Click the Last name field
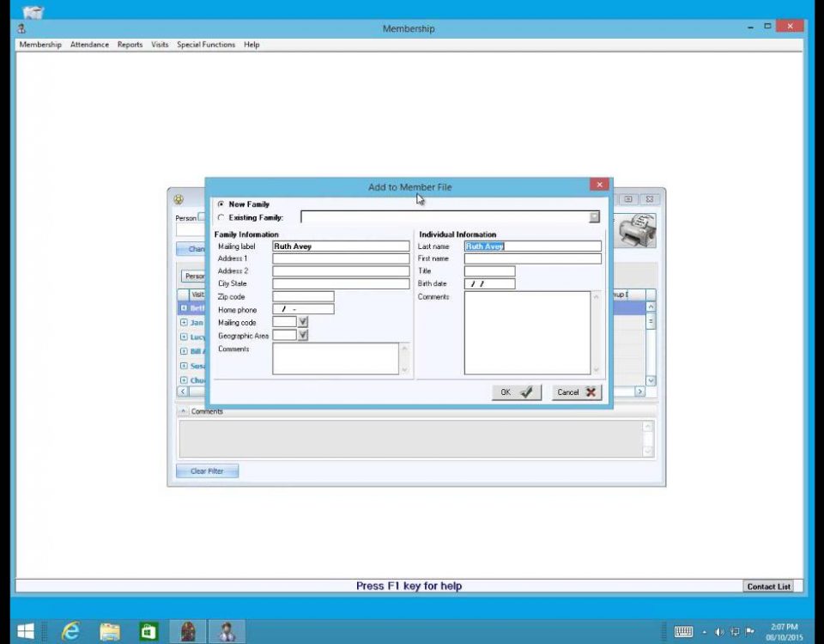824x644 pixels. [x=533, y=246]
